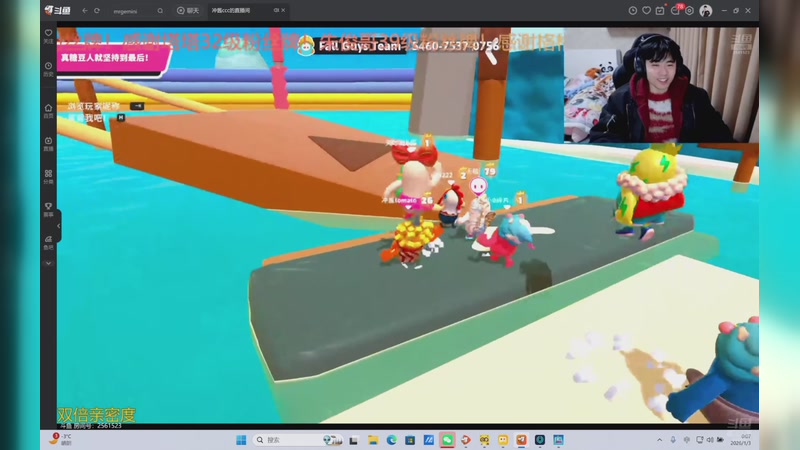Open 关注 follow heart in sidebar
This screenshot has width=800, height=450.
coord(48,37)
